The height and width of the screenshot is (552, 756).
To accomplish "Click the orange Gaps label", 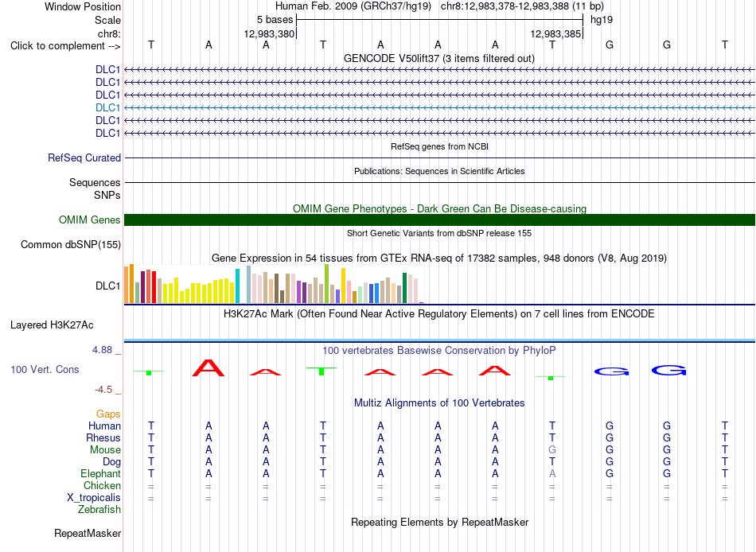I will pos(108,414).
